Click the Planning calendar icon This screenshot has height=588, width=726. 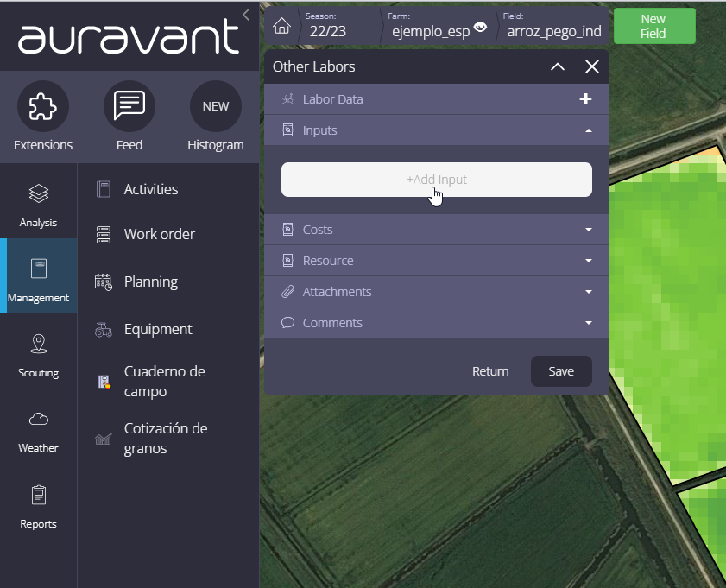[104, 282]
